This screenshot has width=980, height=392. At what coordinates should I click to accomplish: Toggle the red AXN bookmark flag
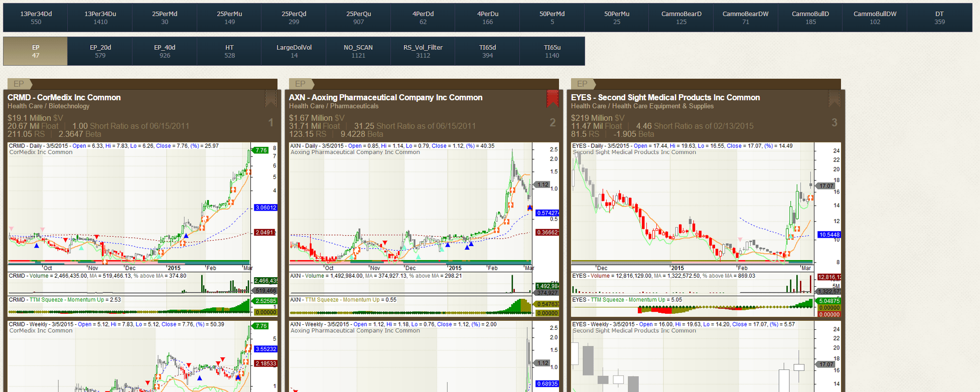click(552, 99)
